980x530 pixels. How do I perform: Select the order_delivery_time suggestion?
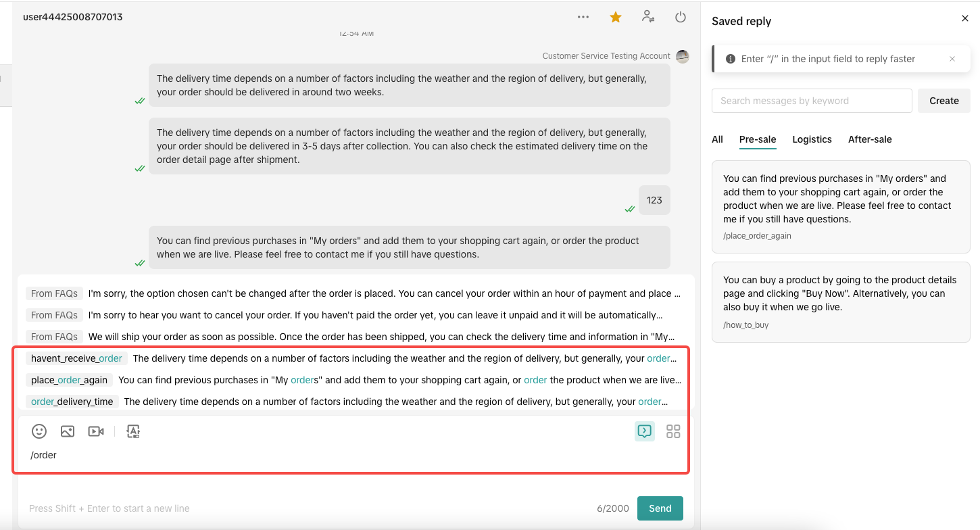72,402
